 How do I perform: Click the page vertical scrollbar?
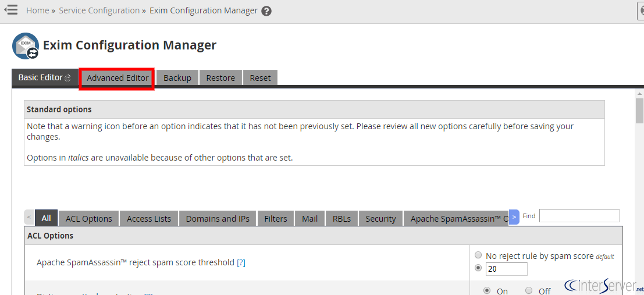639,111
